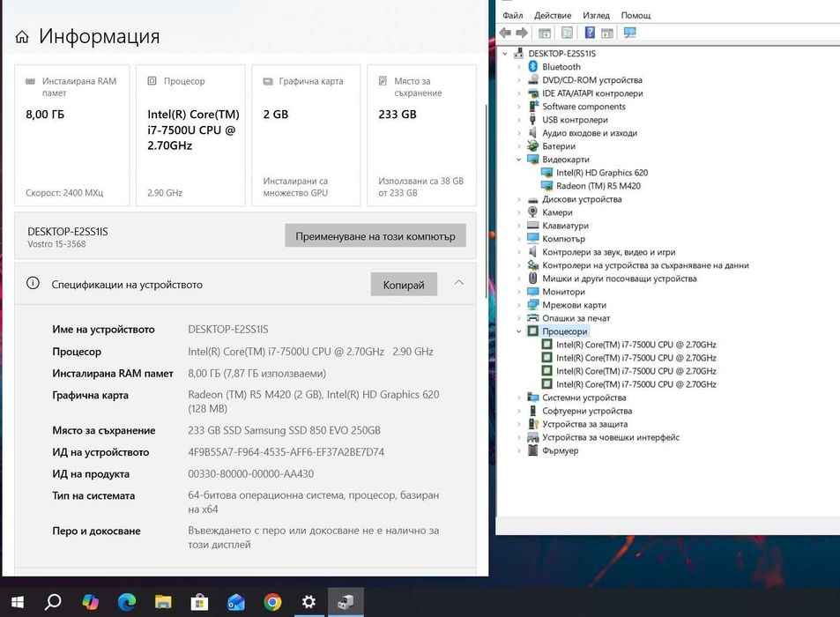Open Действие menu
The width and height of the screenshot is (840, 617).
(553, 15)
